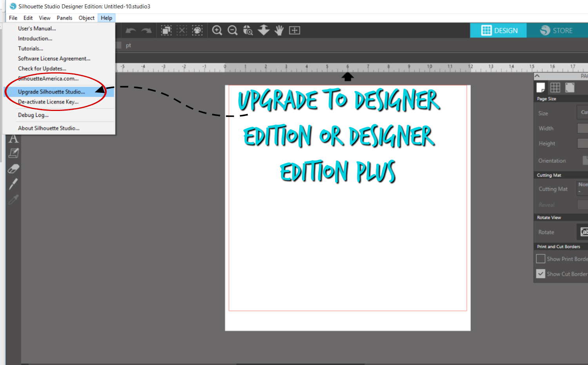The image size is (588, 365).
Task: Select the Eyedropper tool
Action: (x=13, y=200)
